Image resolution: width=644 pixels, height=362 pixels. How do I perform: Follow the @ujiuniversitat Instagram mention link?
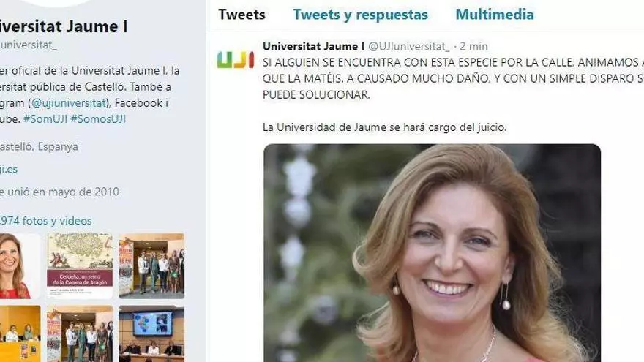69,103
